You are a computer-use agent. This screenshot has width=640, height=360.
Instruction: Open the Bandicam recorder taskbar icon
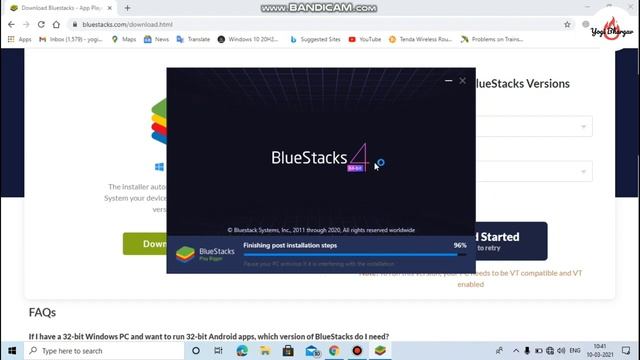click(x=357, y=351)
